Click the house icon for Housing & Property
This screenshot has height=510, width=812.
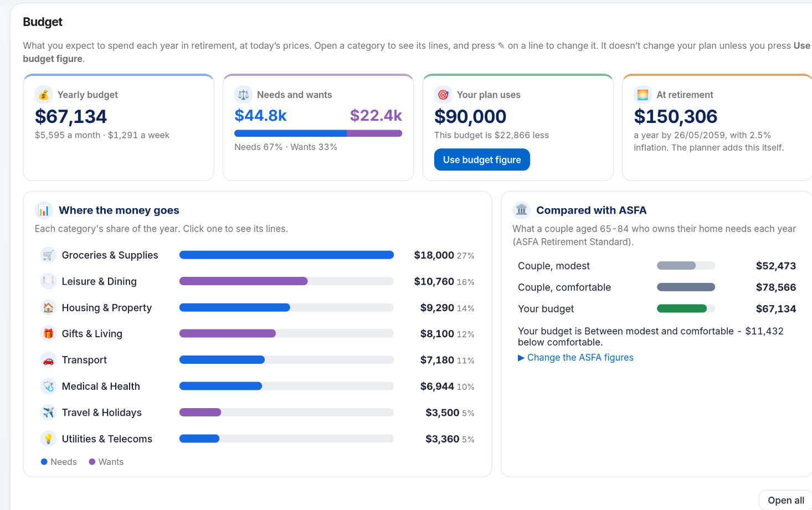coord(49,308)
